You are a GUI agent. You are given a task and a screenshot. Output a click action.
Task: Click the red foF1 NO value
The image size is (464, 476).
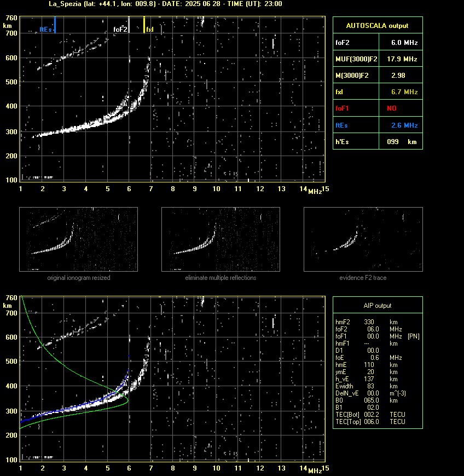392,108
